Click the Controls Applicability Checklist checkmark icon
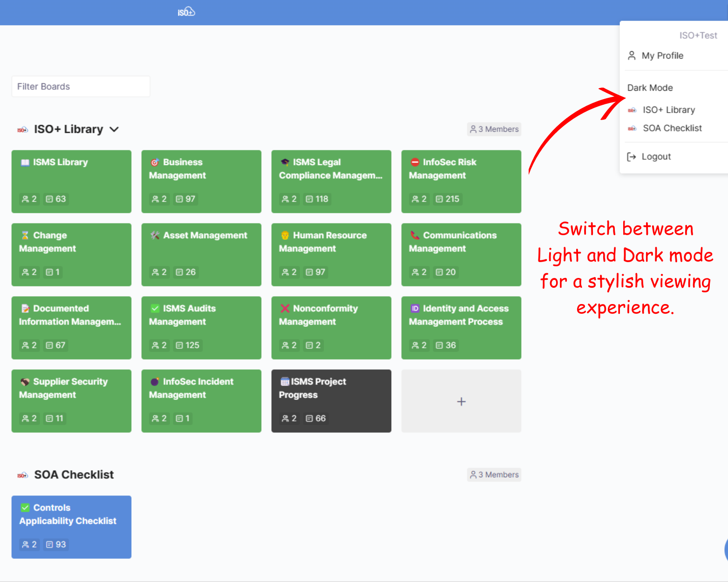The image size is (728, 582). [25, 508]
